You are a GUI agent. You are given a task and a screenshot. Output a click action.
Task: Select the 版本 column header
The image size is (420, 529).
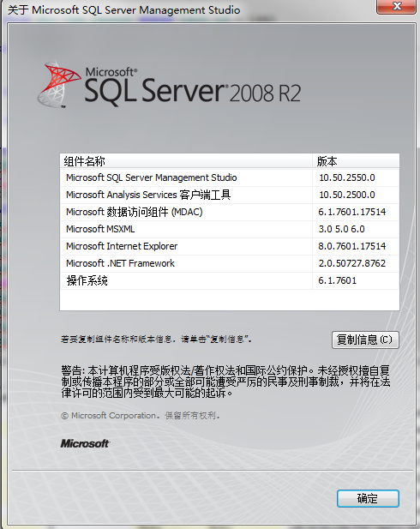tap(356, 161)
